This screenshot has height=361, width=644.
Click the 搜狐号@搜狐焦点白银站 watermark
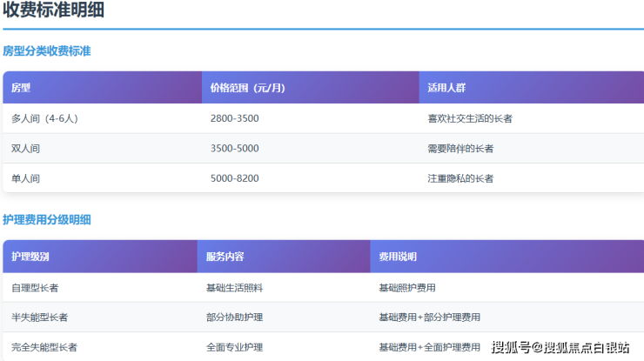pos(560,348)
